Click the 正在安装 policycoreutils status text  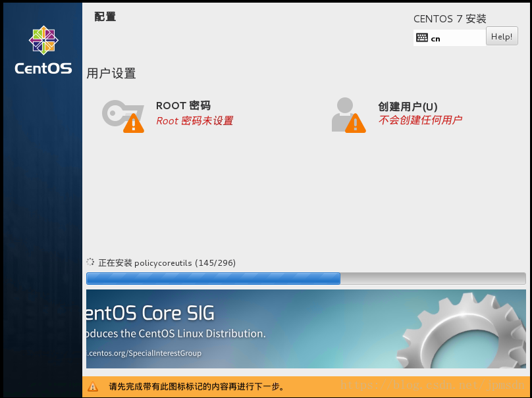tap(167, 263)
